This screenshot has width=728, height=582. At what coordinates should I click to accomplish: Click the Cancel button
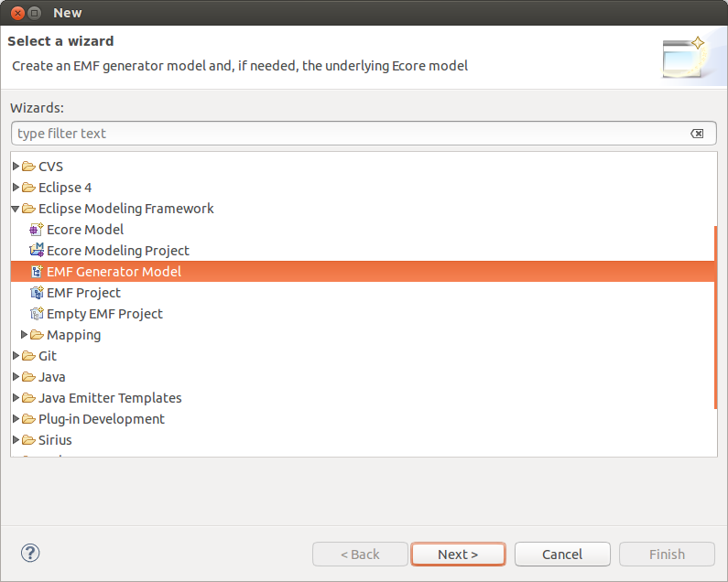[x=562, y=555]
